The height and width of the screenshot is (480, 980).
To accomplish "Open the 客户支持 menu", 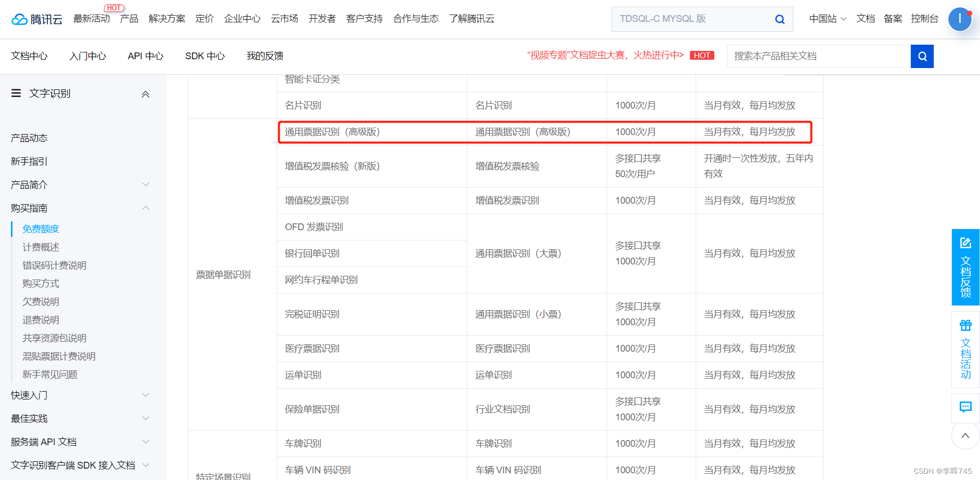I will [x=364, y=19].
